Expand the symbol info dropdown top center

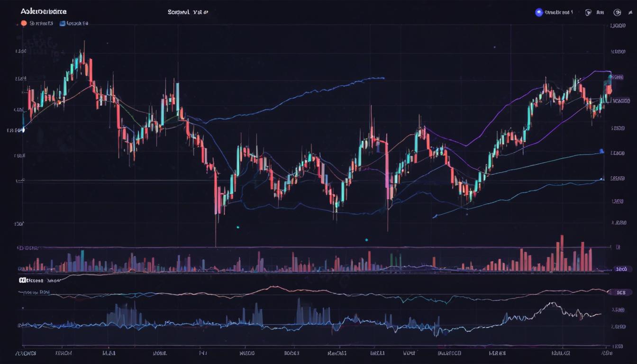(x=187, y=11)
